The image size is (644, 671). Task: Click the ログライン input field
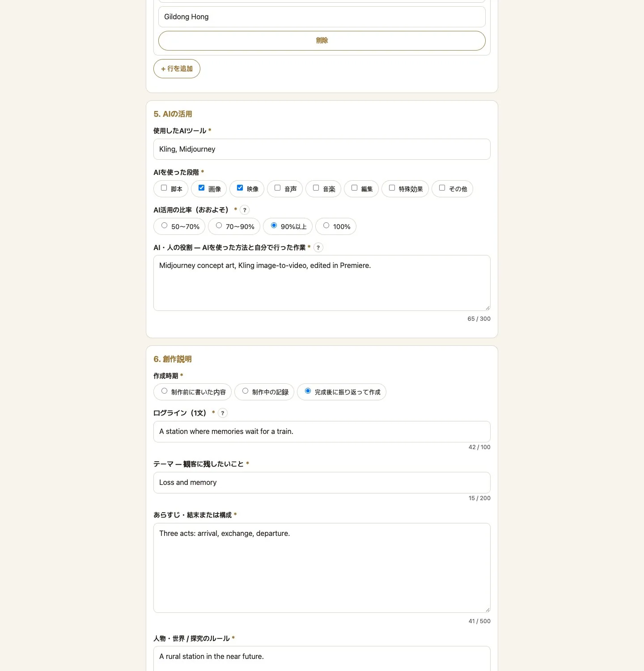point(322,432)
